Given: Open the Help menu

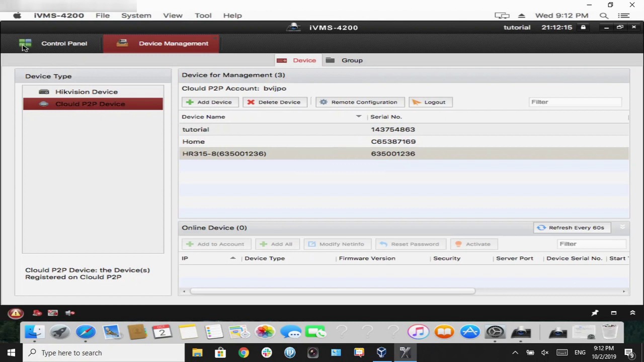Looking at the screenshot, I should [x=232, y=16].
